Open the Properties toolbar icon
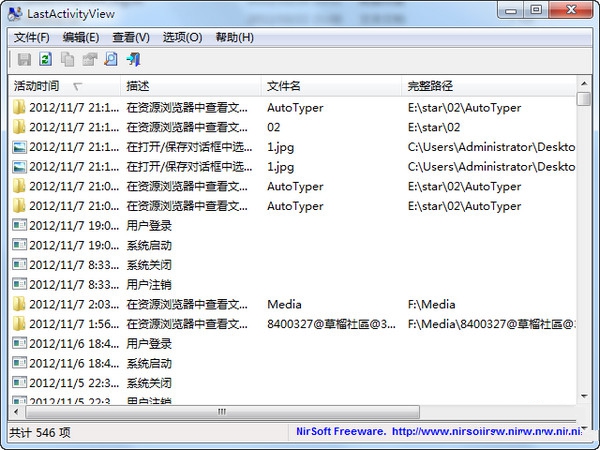The image size is (600, 450). 90,60
